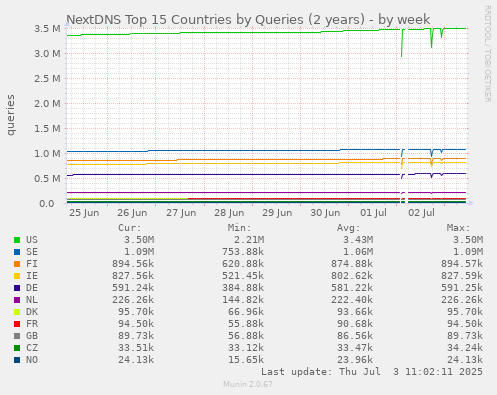
Task: Click the '2.0 M' y-axis label
Action: coord(47,104)
